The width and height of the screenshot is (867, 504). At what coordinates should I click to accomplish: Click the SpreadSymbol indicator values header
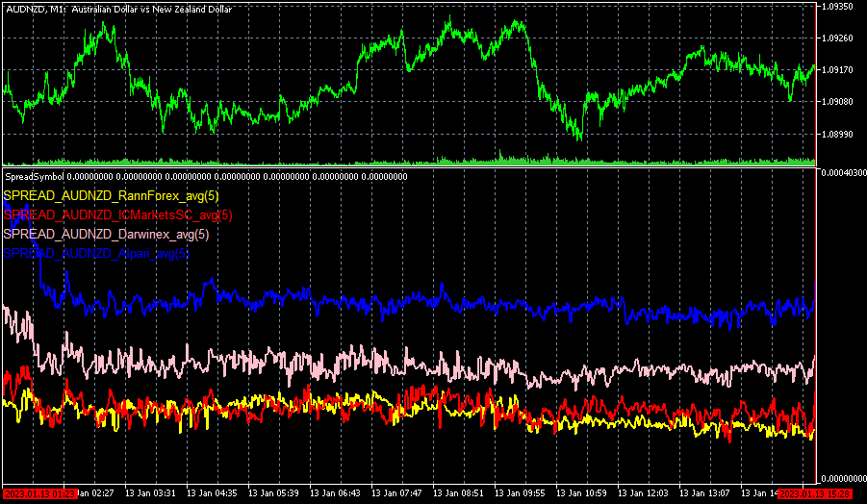click(206, 176)
